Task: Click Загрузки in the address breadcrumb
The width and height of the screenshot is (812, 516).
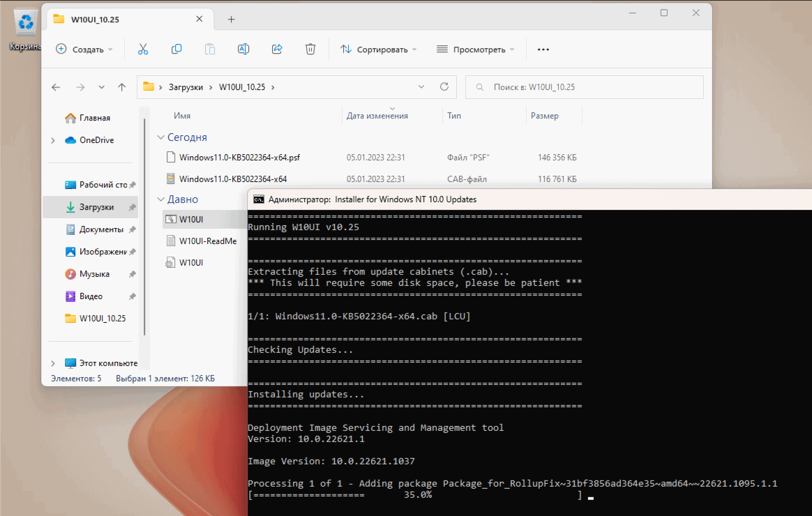Action: point(186,87)
